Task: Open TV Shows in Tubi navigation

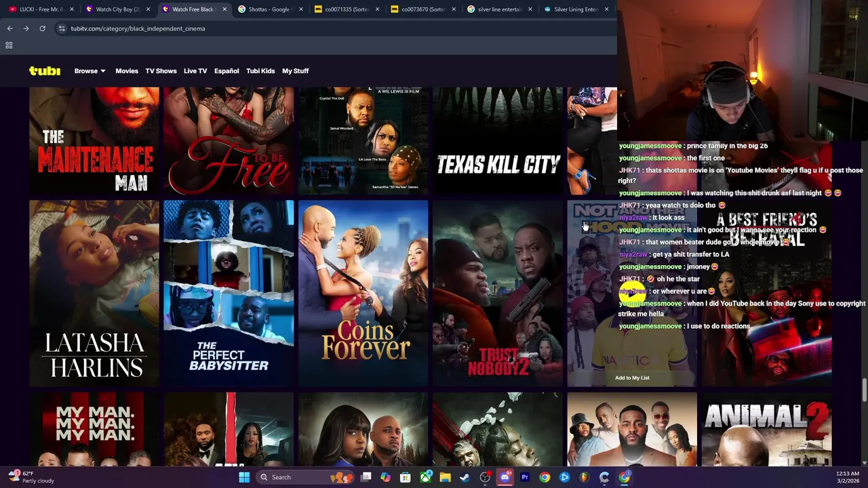Action: (161, 70)
